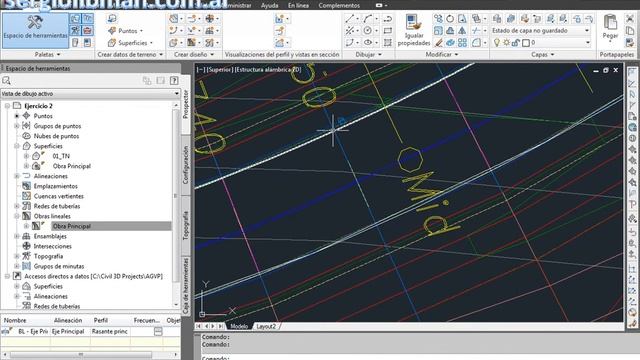
Task: Click the Layer Properties icon in Capas
Action: [x=497, y=19]
